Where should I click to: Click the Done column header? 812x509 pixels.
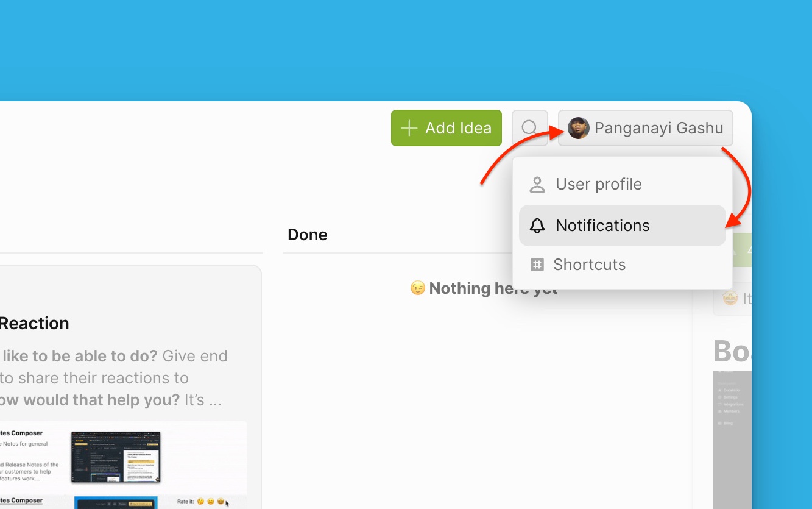click(308, 235)
